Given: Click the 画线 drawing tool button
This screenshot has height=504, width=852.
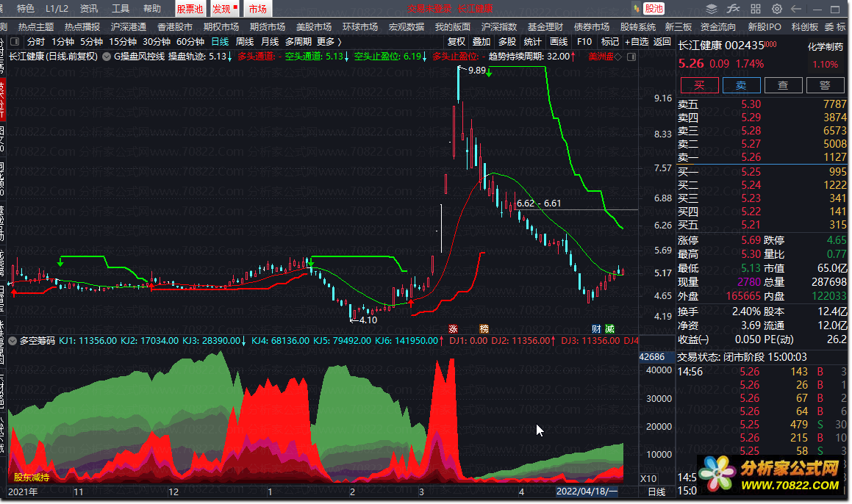Looking at the screenshot, I should (559, 42).
